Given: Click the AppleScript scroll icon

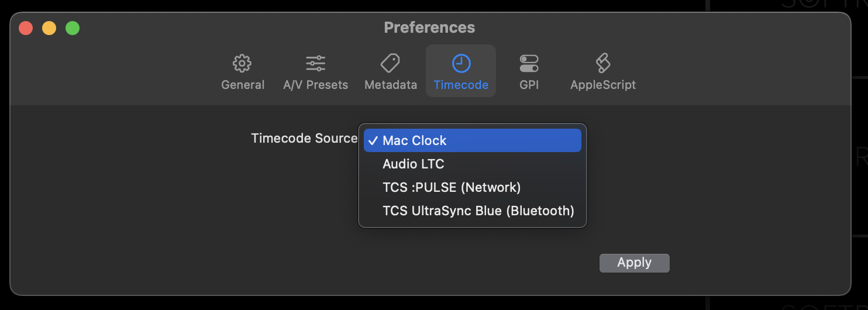Looking at the screenshot, I should point(603,63).
